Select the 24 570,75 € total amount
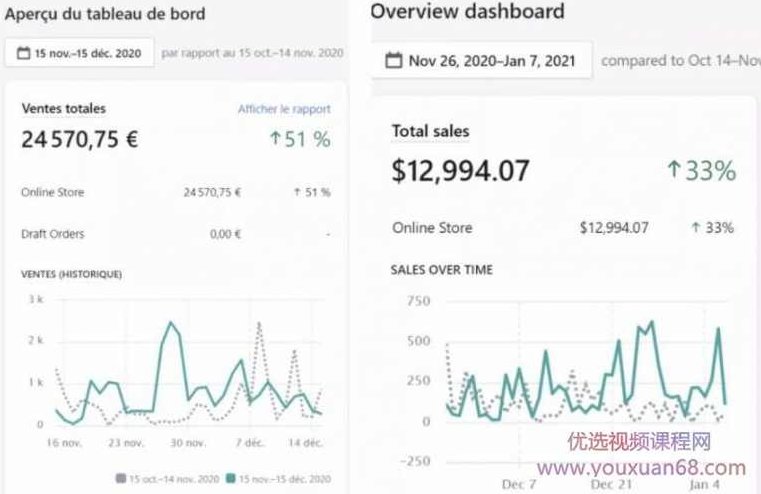This screenshot has width=761, height=494. pyautogui.click(x=80, y=139)
